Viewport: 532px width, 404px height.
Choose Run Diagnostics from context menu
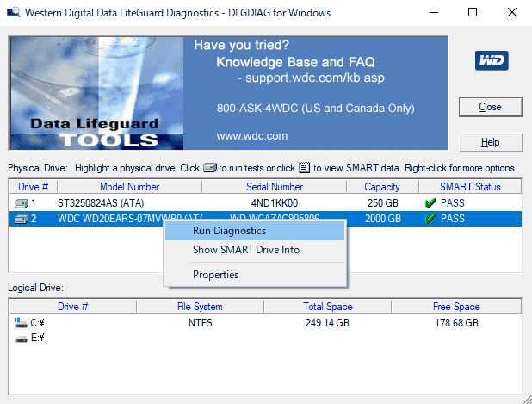point(255,231)
